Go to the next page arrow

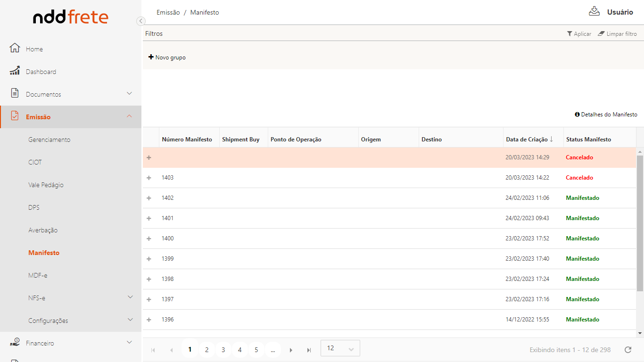291,350
